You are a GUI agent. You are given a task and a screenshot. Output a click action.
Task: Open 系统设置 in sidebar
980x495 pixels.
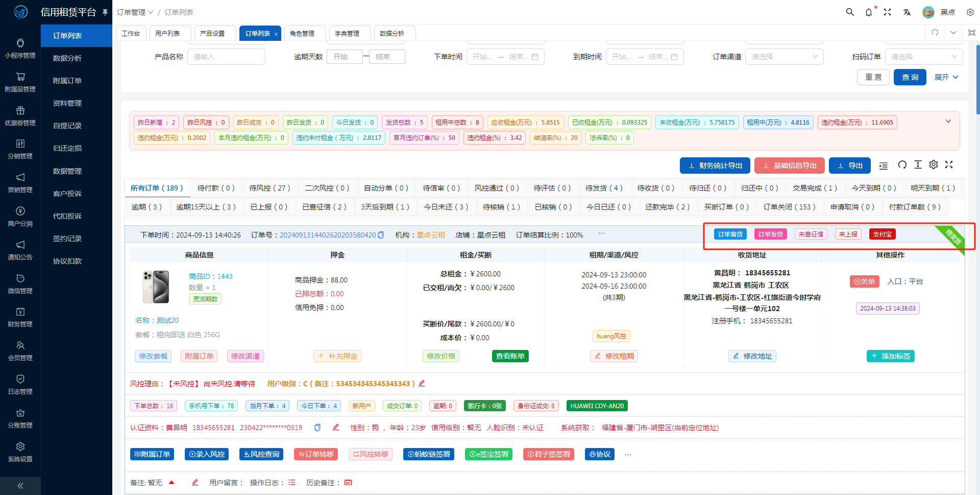(20, 452)
